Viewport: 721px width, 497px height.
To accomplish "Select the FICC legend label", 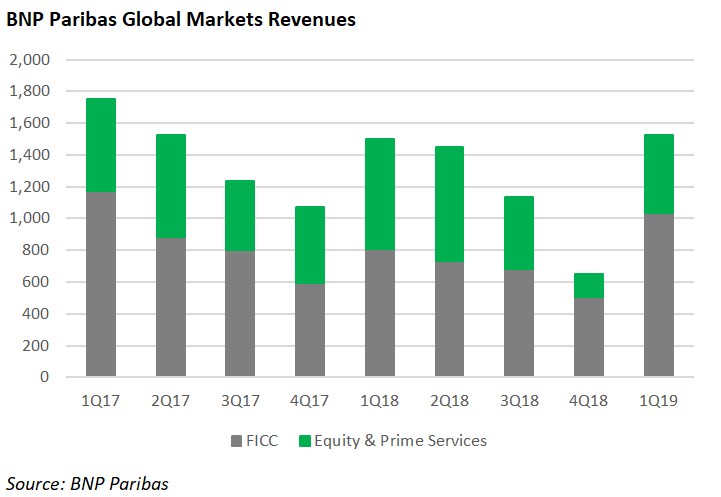I will (x=262, y=441).
